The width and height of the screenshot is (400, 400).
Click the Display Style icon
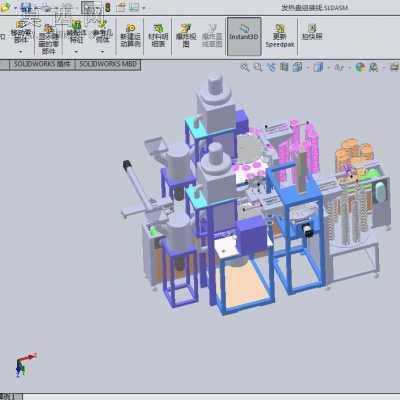pyautogui.click(x=318, y=67)
